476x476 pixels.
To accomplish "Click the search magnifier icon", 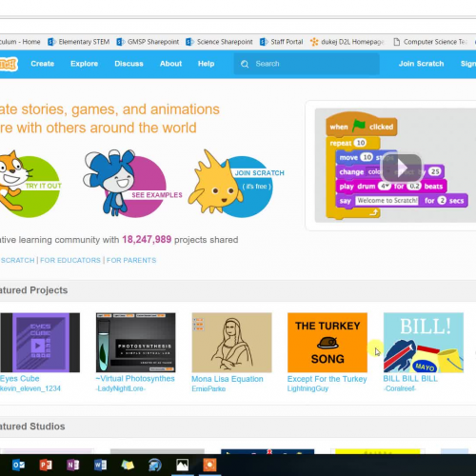I will (245, 64).
